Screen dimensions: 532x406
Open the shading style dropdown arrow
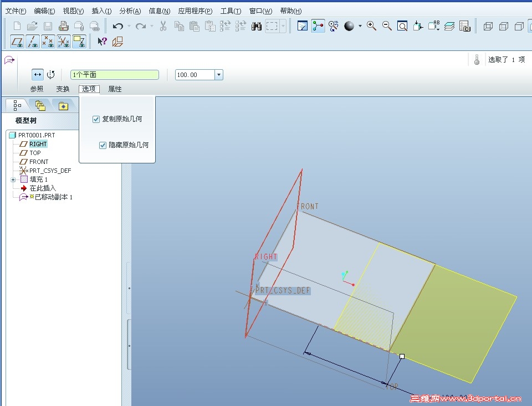[360, 26]
